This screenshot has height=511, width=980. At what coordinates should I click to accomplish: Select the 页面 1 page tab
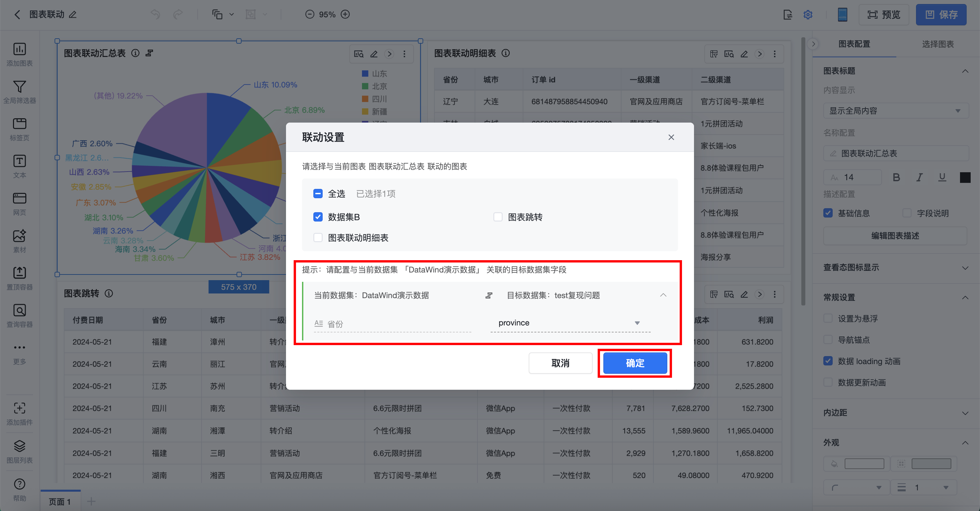click(60, 501)
